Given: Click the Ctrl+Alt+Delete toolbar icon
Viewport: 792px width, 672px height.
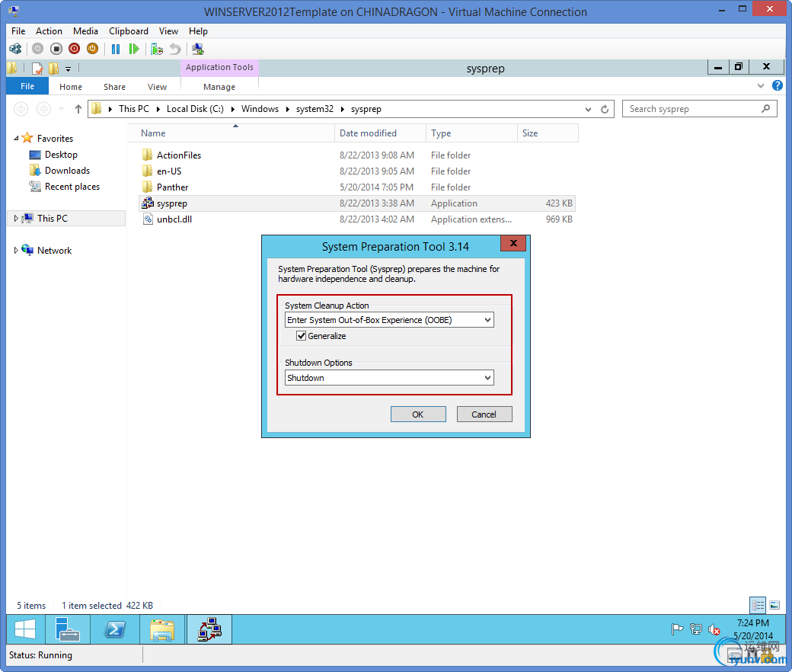Looking at the screenshot, I should [x=15, y=49].
